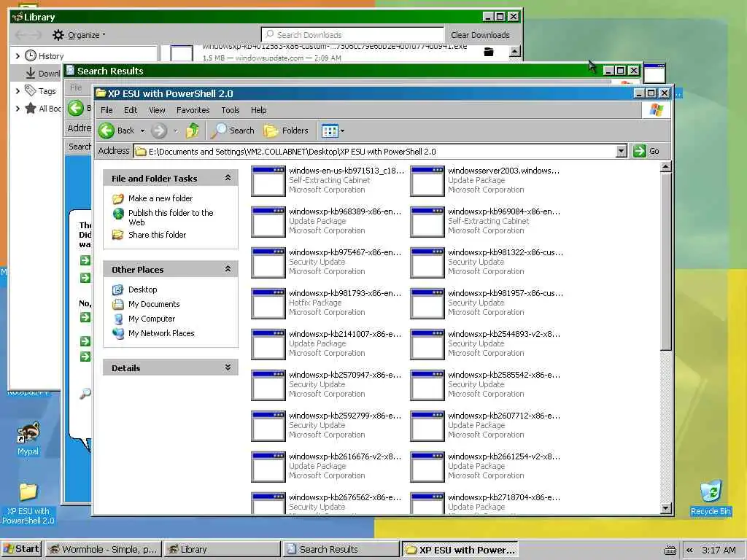Viewport: 747px width, 560px height.
Task: Open the Help menu
Action: pyautogui.click(x=259, y=110)
